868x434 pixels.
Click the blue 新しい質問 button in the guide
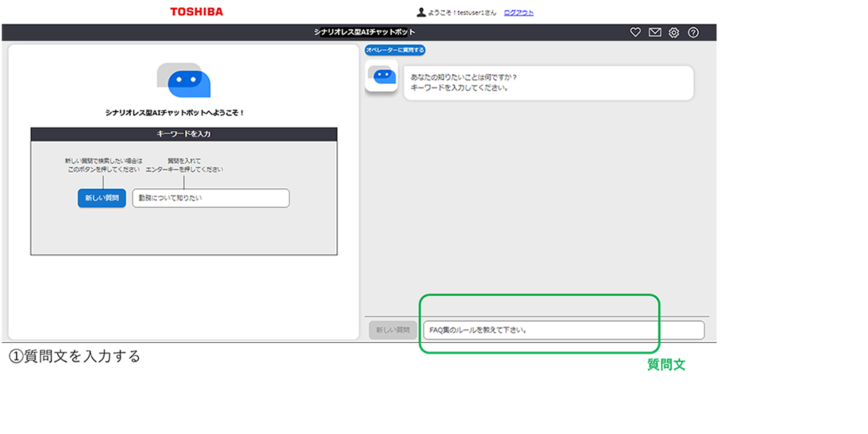102,198
